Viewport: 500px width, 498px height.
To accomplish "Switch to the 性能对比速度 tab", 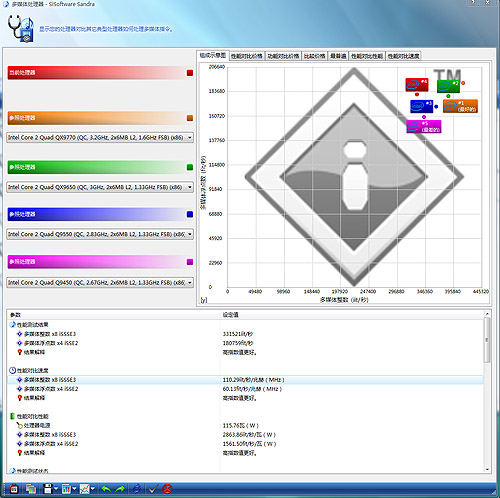I will coord(403,56).
